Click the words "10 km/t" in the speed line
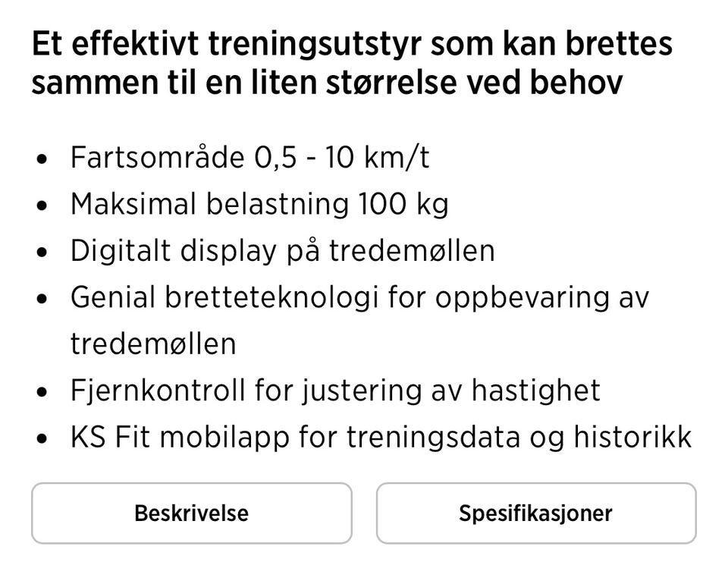This screenshot has height=565, width=728. tap(377, 158)
